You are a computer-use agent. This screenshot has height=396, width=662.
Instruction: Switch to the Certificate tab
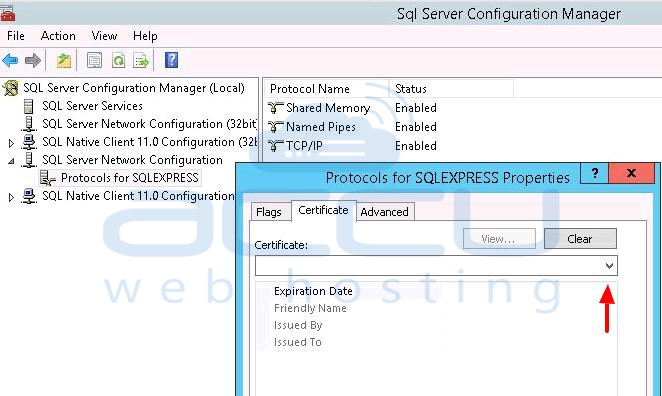point(323,210)
